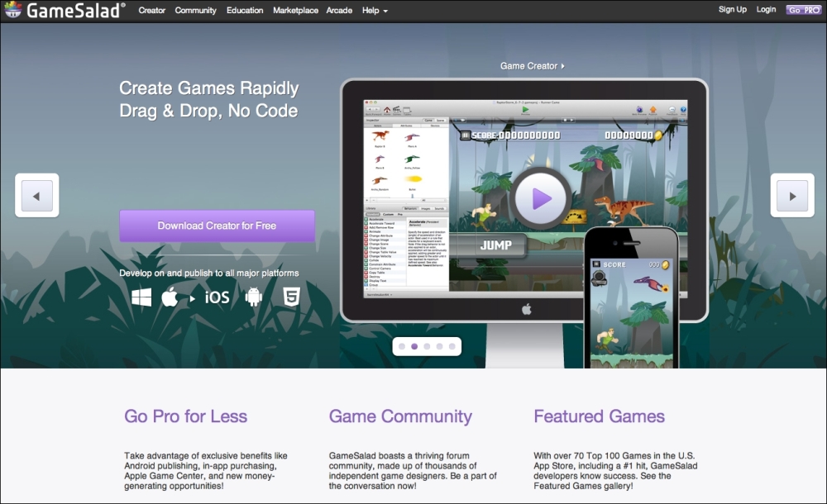The width and height of the screenshot is (827, 504).
Task: Open the Login link
Action: pos(766,9)
